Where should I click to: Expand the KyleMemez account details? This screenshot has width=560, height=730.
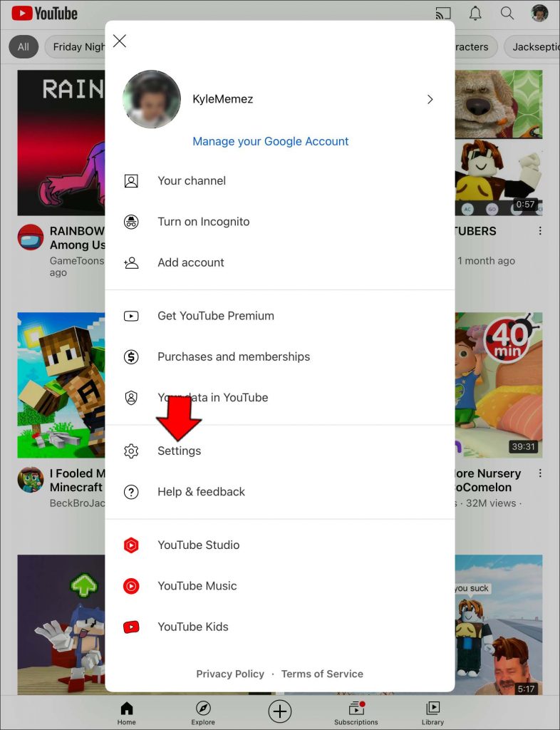pyautogui.click(x=430, y=100)
